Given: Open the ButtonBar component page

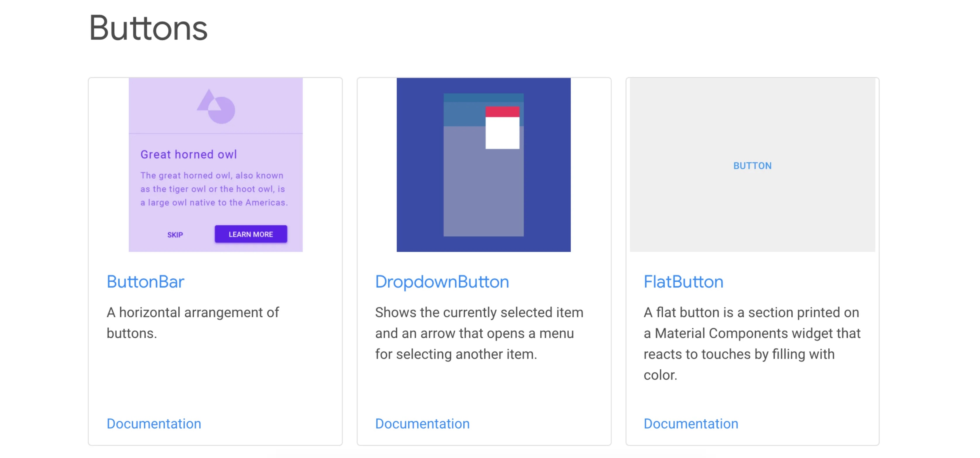Looking at the screenshot, I should (145, 282).
